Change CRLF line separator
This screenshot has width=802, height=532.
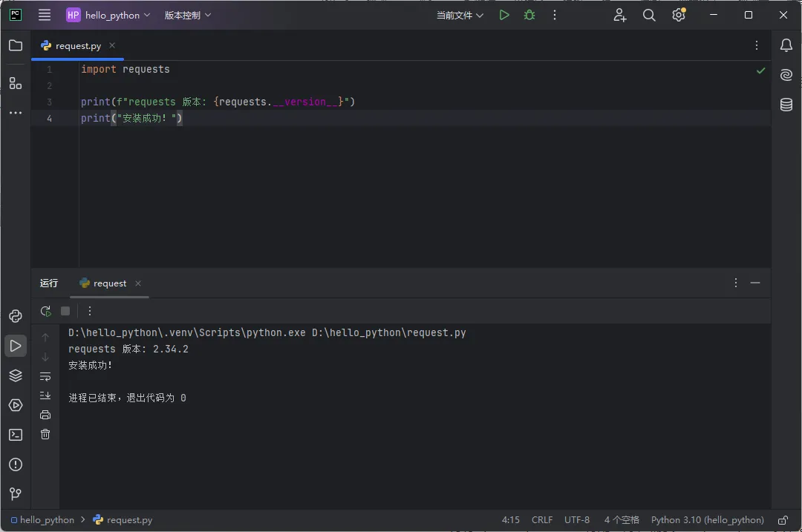pyautogui.click(x=542, y=519)
